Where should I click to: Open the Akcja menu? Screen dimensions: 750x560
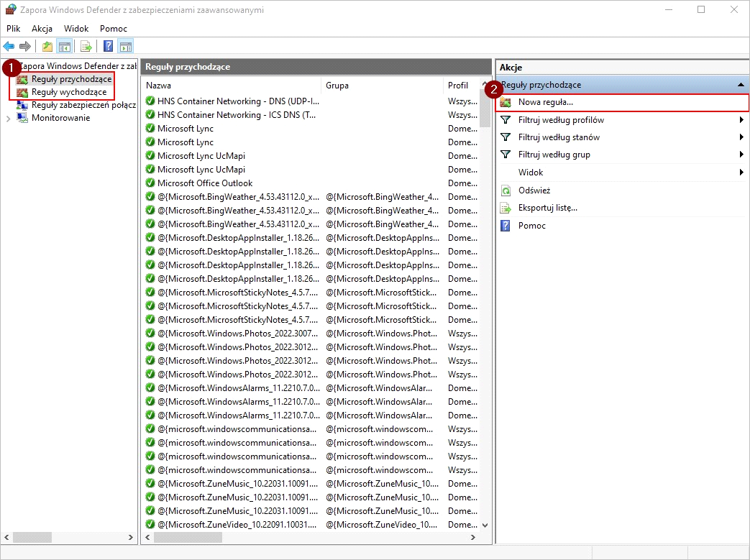[42, 29]
